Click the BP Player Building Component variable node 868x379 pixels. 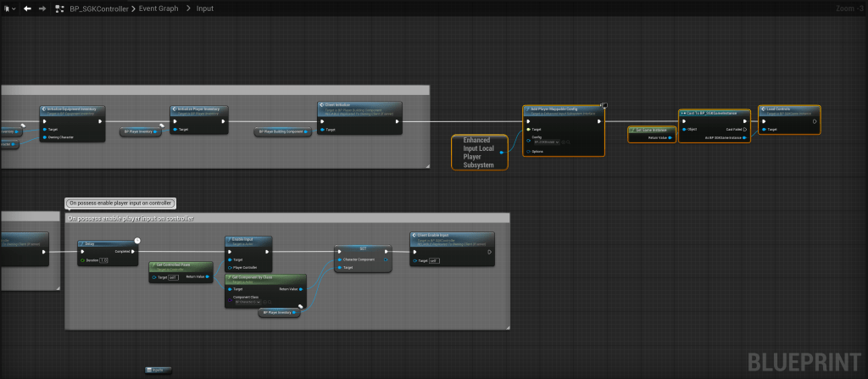280,131
